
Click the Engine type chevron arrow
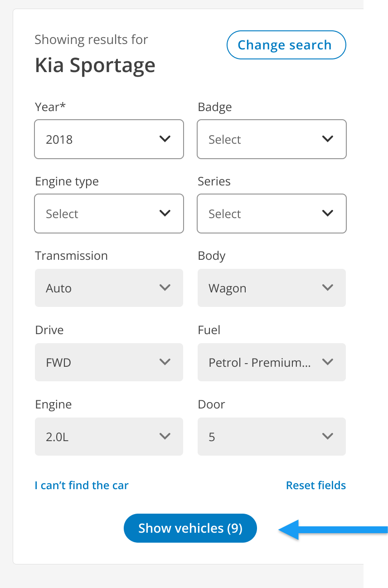(x=165, y=214)
